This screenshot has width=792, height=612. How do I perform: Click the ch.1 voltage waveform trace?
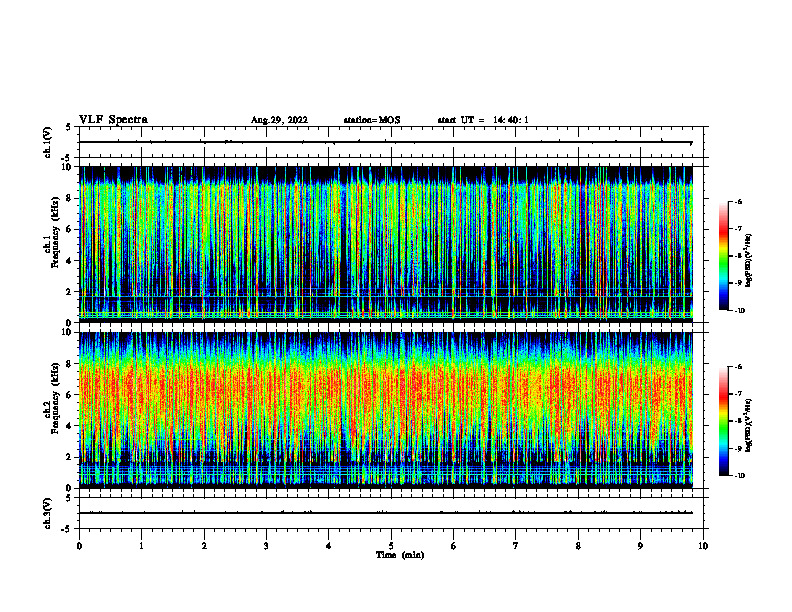386,142
